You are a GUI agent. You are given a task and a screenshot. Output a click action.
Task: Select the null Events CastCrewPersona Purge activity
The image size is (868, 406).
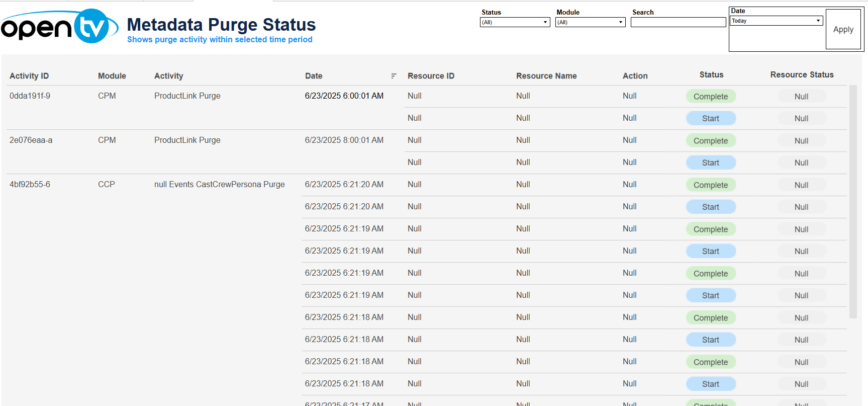click(219, 185)
